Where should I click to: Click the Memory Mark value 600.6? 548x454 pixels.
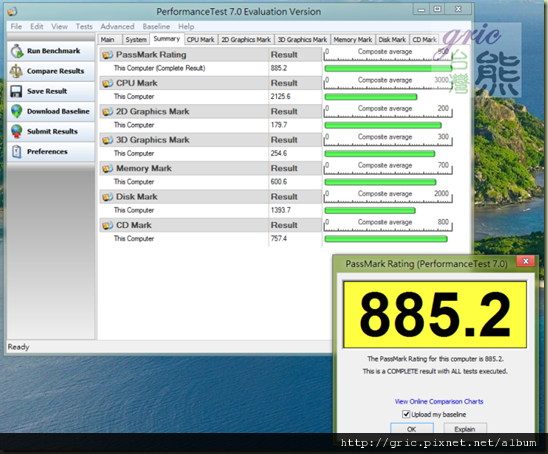[x=279, y=182]
